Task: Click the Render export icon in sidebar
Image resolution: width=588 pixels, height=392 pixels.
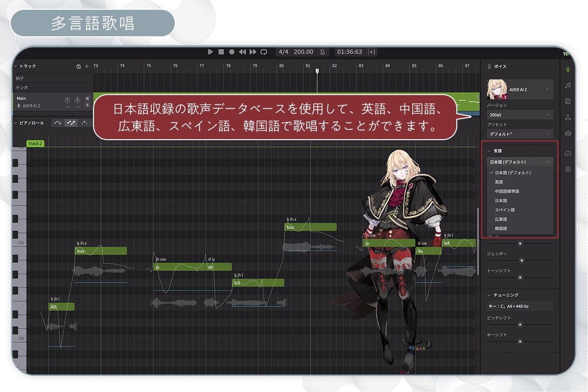Action: (x=568, y=117)
